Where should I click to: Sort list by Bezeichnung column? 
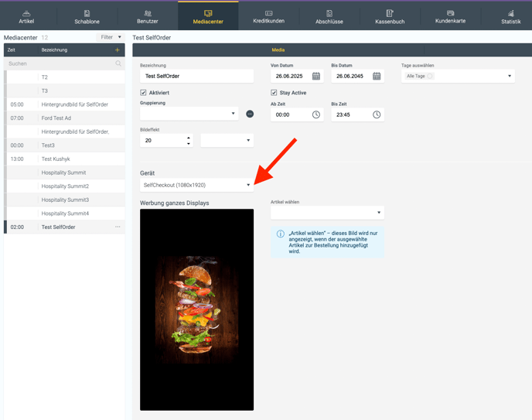54,50
